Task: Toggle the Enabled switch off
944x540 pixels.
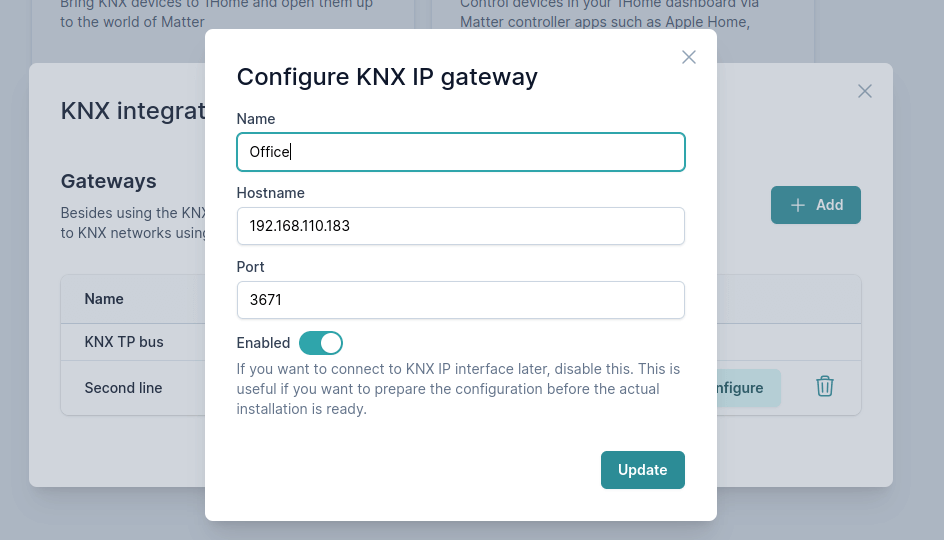Action: pyautogui.click(x=321, y=343)
